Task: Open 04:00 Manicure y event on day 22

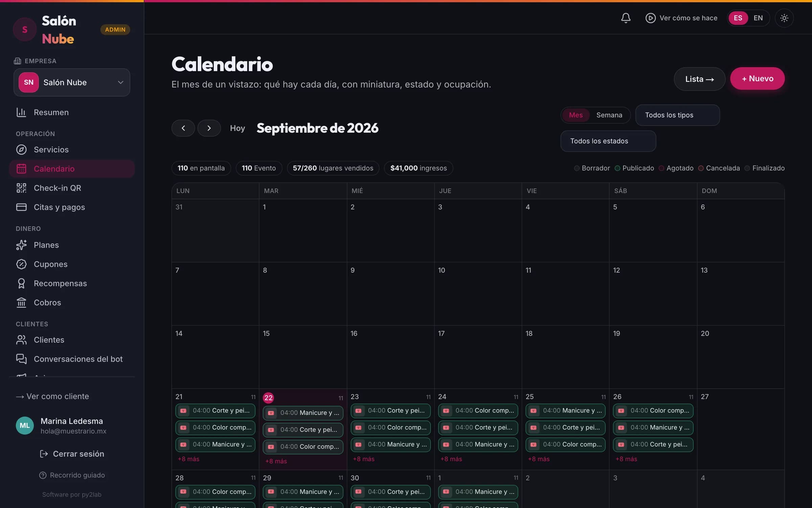Action: pyautogui.click(x=303, y=413)
